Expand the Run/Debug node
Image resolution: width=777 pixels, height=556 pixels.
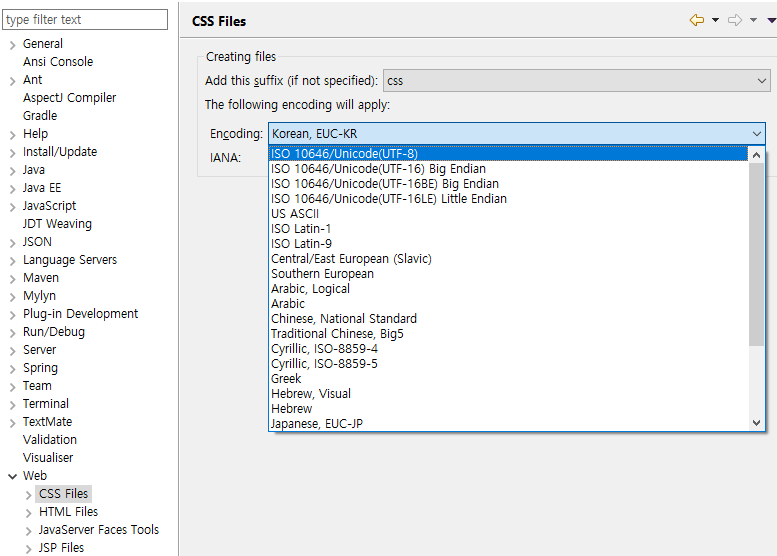[x=12, y=334]
